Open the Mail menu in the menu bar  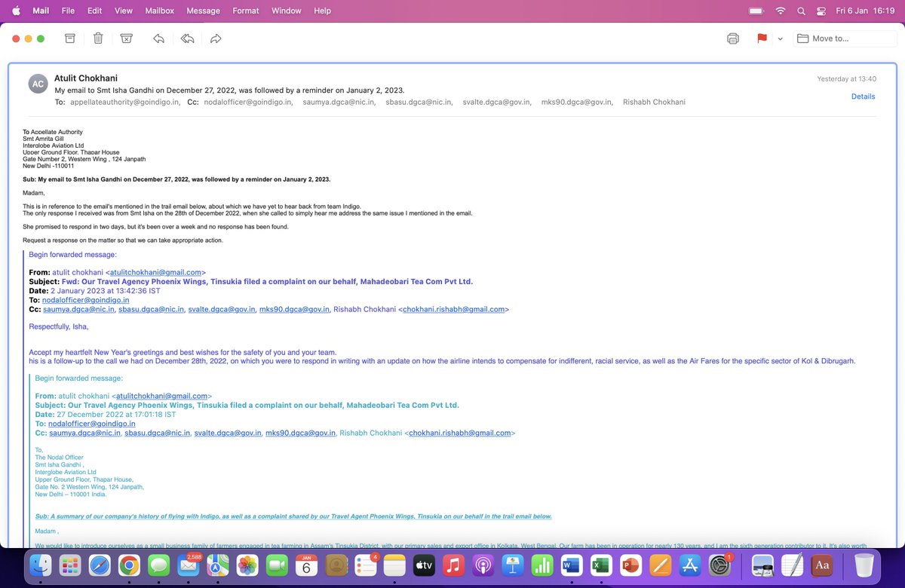coord(41,11)
